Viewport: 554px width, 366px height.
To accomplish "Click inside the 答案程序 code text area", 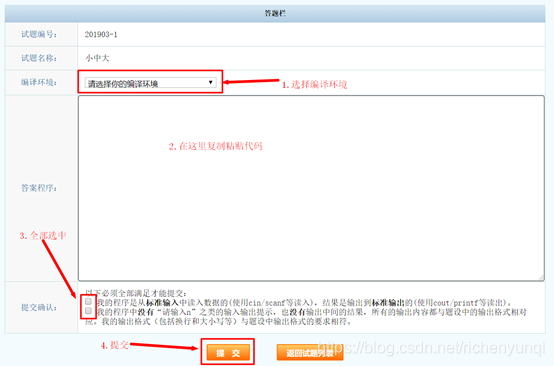I will point(311,188).
